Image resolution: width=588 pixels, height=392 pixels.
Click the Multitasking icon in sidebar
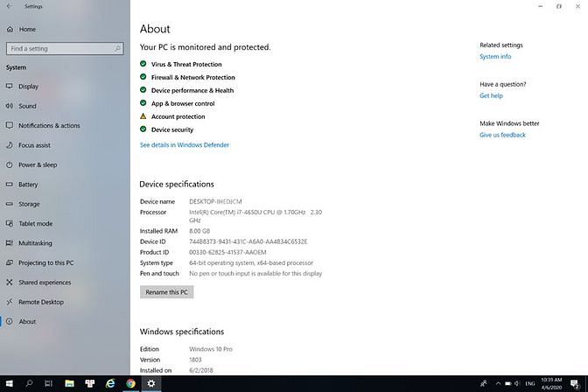click(x=10, y=243)
